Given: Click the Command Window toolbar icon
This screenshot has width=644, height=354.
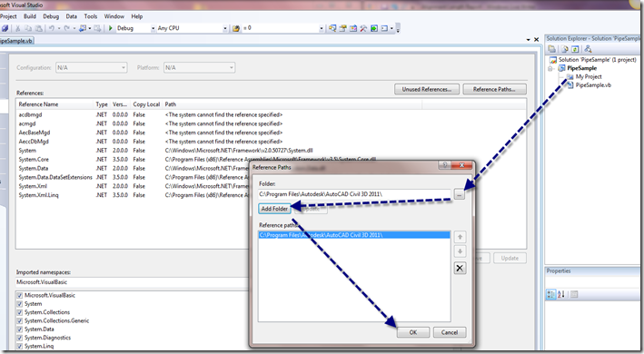Looking at the screenshot, I should coord(384,28).
